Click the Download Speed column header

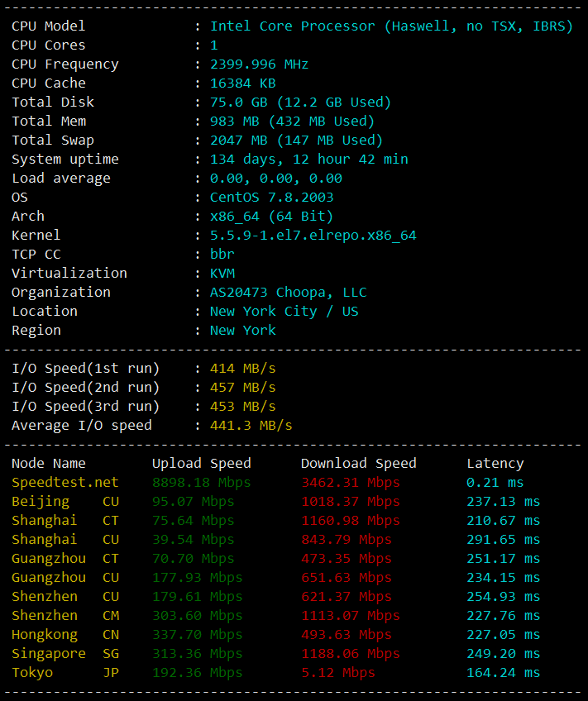359,464
